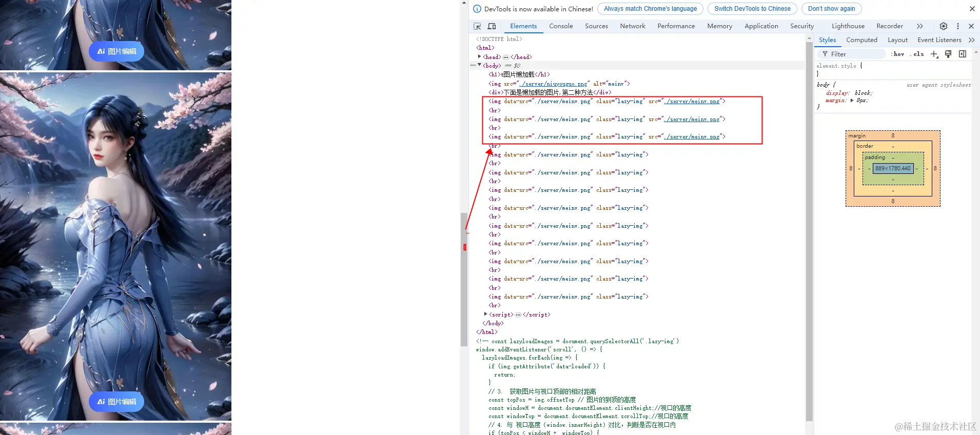Open the Layout sidebar tab
The width and height of the screenshot is (980, 435).
(898, 40)
